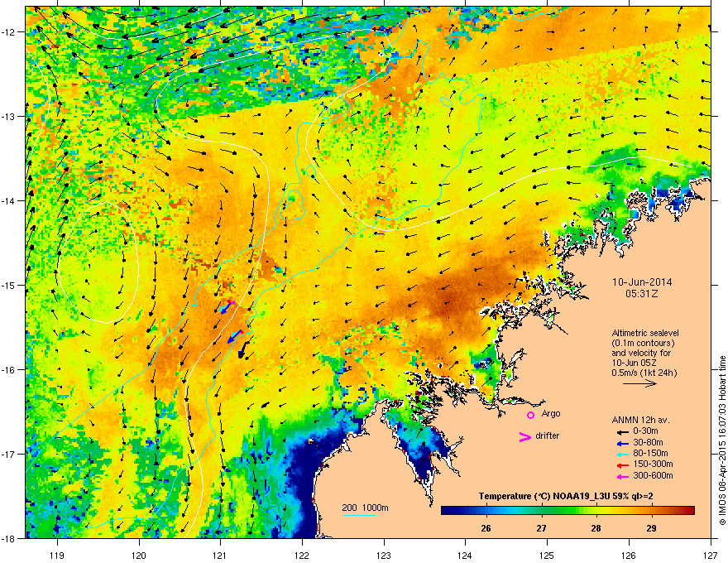Click the 'and velocity for' legend line
The image size is (728, 563).
point(641,353)
